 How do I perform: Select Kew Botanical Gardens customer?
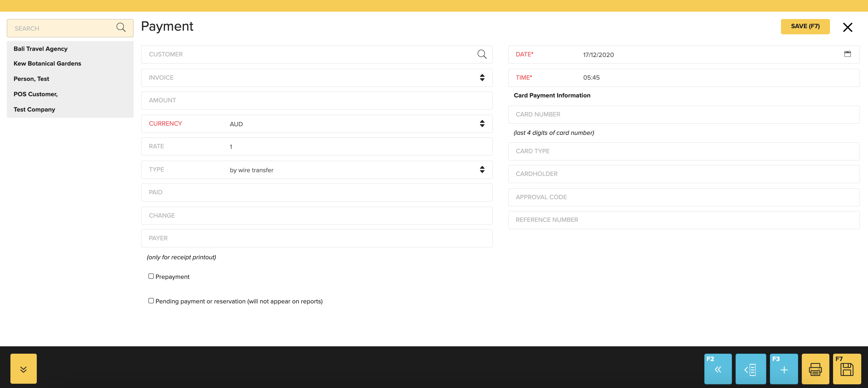[47, 64]
